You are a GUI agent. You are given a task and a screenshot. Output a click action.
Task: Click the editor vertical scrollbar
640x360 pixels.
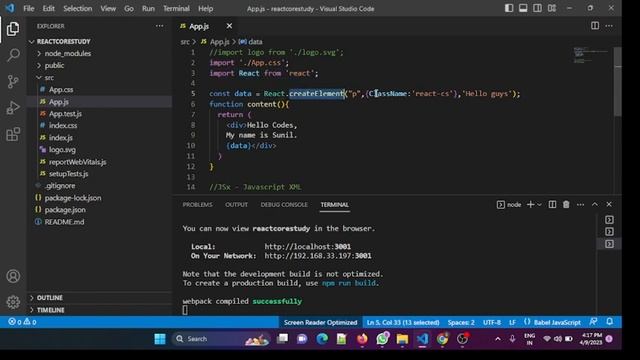[x=618, y=82]
